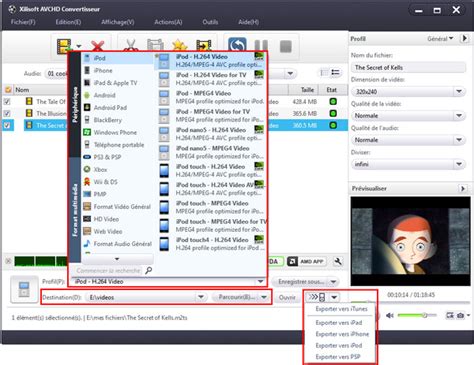Toggle checkbox for The Illusion row

tap(7, 113)
